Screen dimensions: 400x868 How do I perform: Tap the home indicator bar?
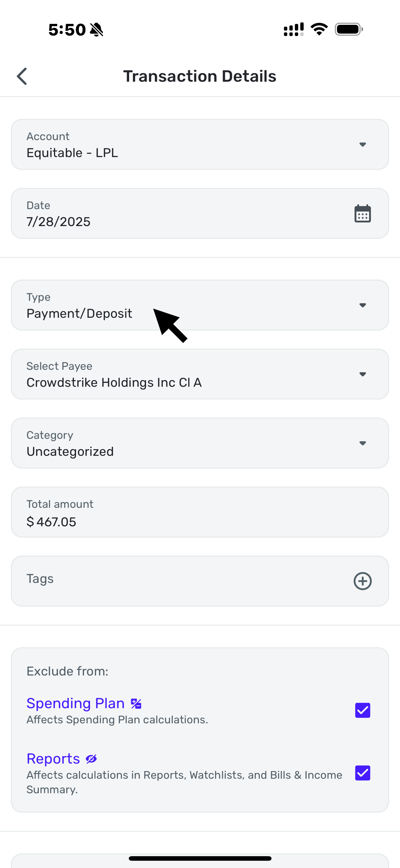(x=200, y=858)
